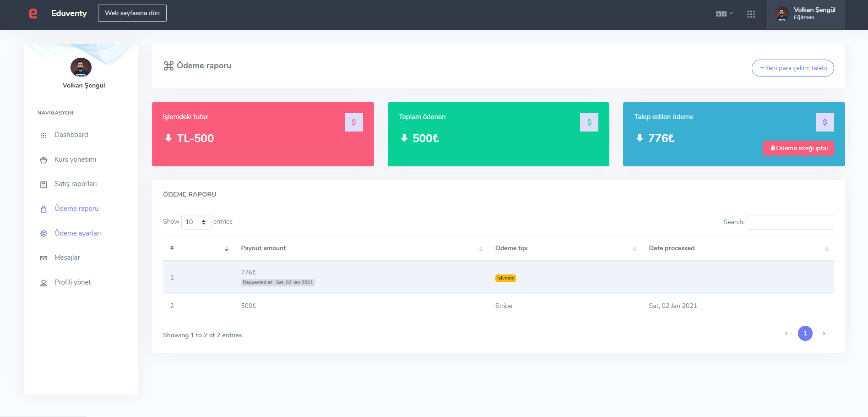Image resolution: width=868 pixels, height=417 pixels.
Task: Open the Show entries count dropdown
Action: pos(196,222)
